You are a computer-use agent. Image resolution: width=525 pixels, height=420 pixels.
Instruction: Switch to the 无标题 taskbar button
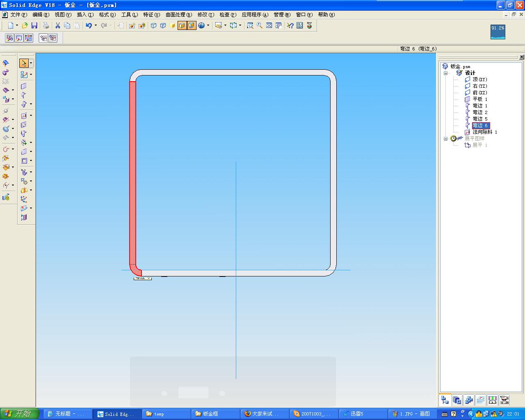(x=68, y=414)
